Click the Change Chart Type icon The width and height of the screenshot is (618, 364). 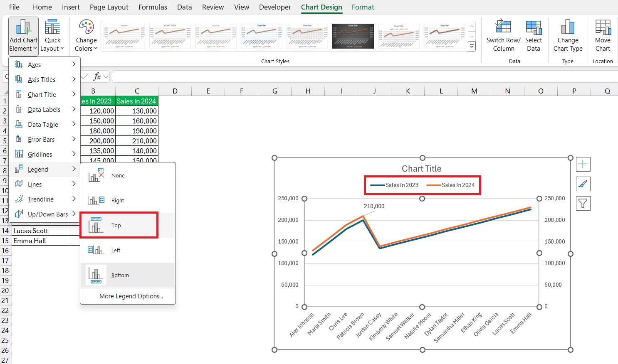tap(568, 27)
